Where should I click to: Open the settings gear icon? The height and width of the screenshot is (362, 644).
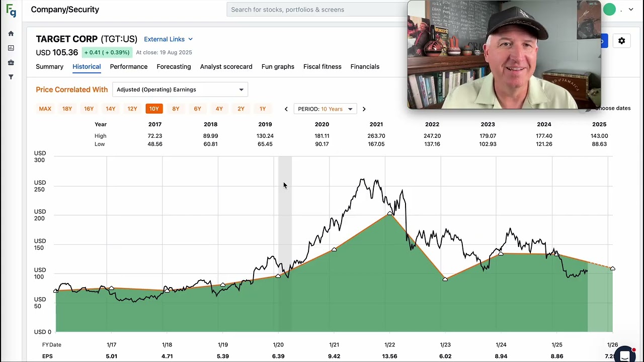(x=622, y=41)
